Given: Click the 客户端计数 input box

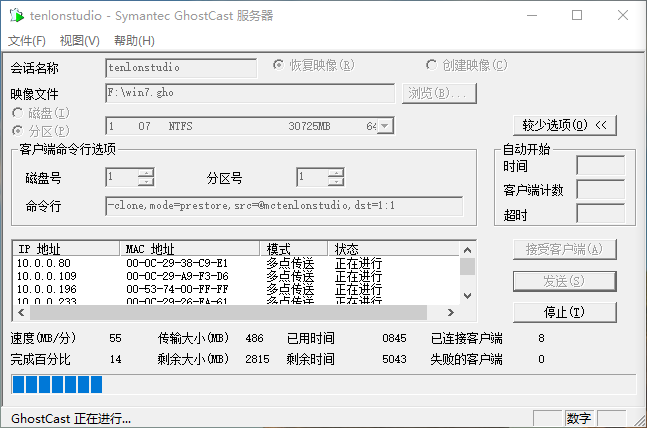Looking at the screenshot, I should 601,189.
